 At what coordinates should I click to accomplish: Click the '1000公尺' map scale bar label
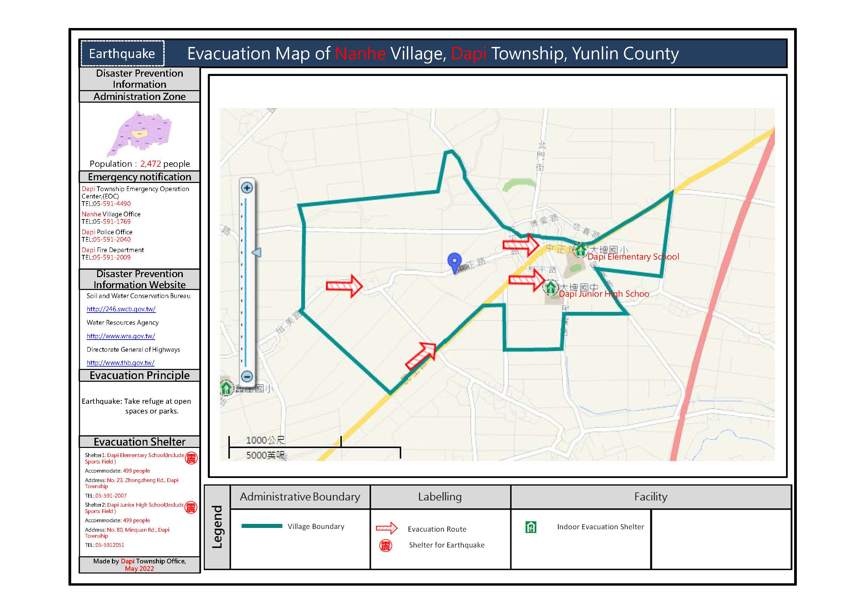pyautogui.click(x=265, y=441)
